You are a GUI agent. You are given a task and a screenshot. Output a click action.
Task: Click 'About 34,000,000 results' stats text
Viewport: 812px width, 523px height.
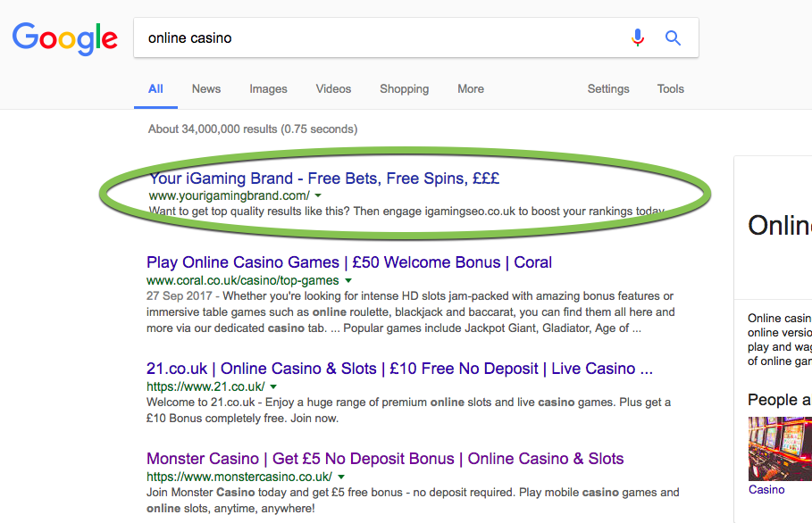253,129
